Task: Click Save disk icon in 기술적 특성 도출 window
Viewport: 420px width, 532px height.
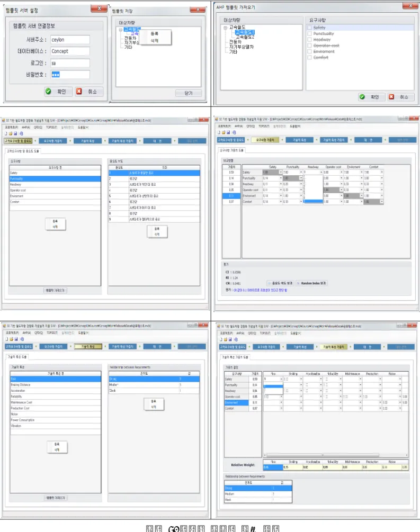Action: (x=16, y=339)
